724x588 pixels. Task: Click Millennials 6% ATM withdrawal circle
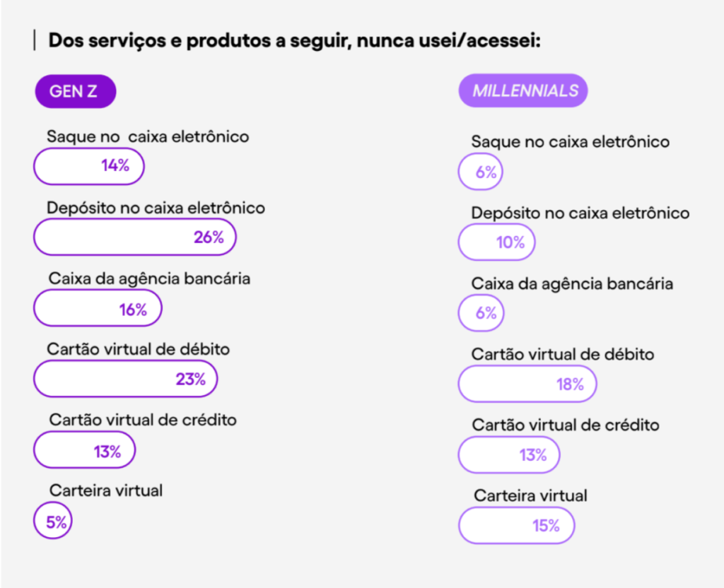point(481,172)
